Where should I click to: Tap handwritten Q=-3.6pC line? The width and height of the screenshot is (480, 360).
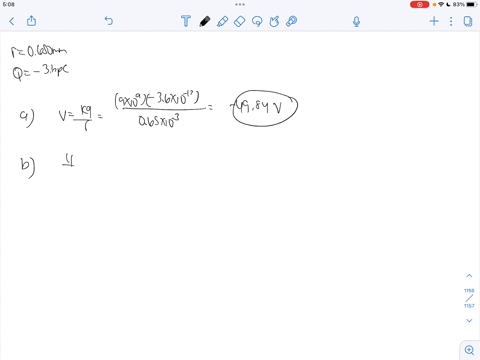tap(40, 72)
